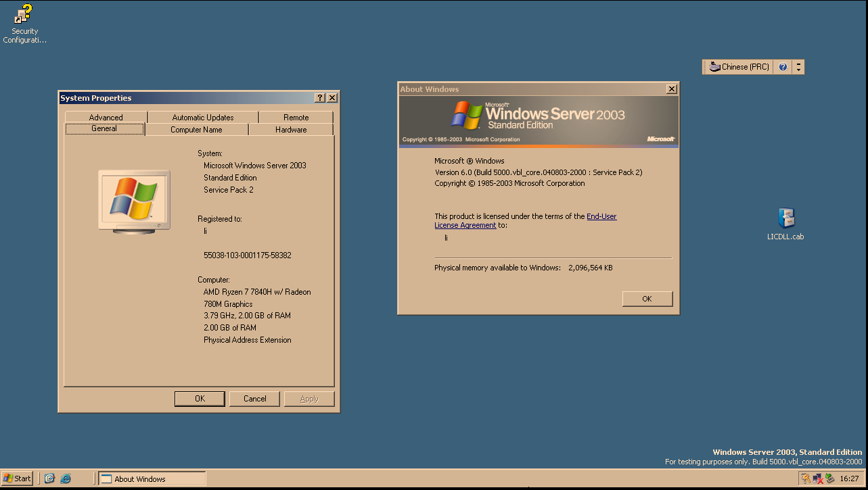Open the Security Configuration desktop shortcut
Screen dimensions: 868x490
[x=24, y=24]
